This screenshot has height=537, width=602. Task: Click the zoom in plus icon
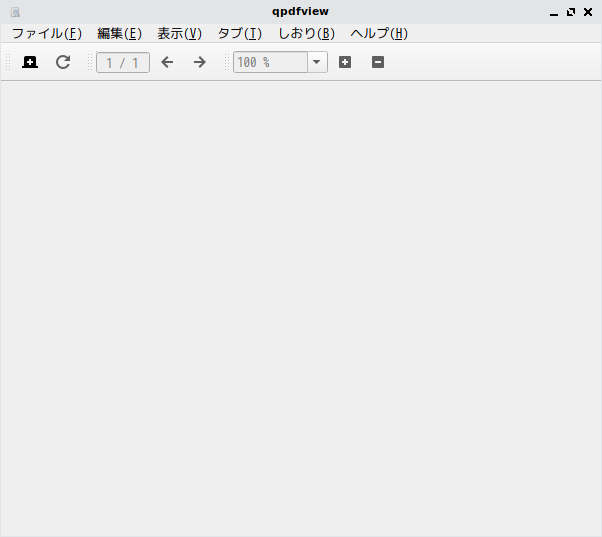click(x=345, y=62)
